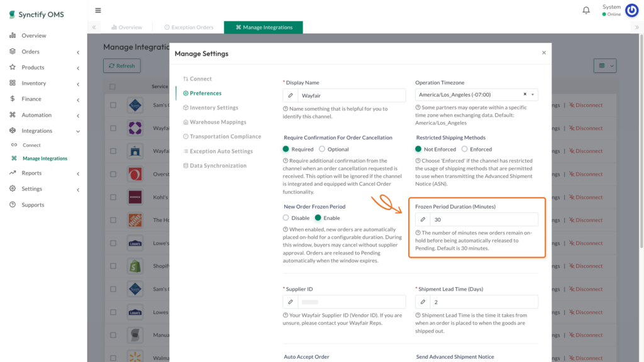Expand the Automation sidebar submenu chevron
Screen dimensions: 644x362
tap(78, 116)
